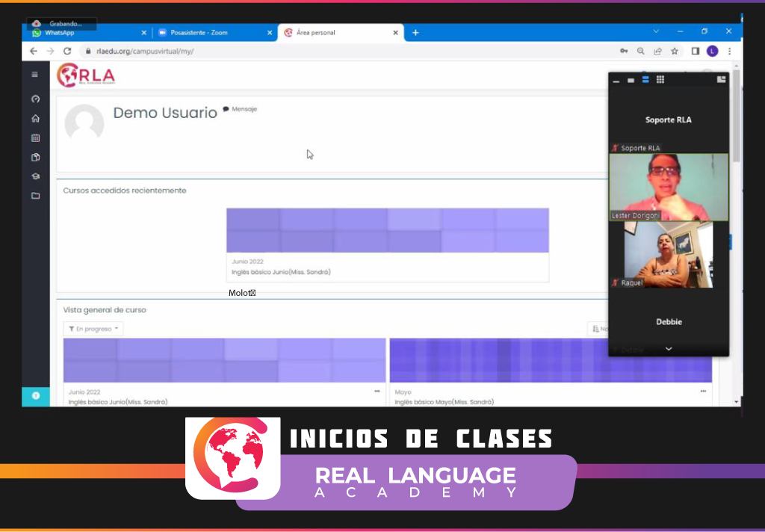
Task: Open the folder icon in sidebar
Action: pos(35,196)
